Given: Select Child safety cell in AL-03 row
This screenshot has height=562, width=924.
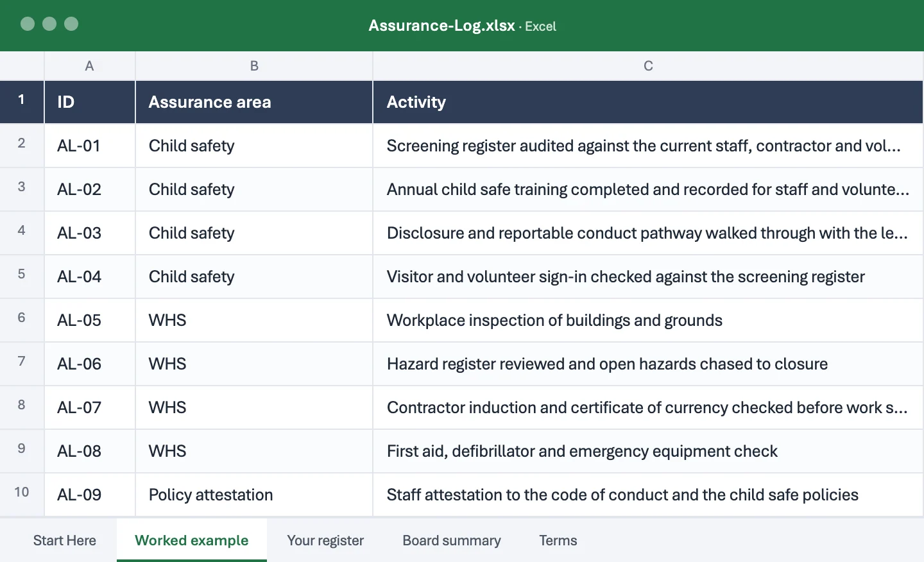Looking at the screenshot, I should [254, 233].
